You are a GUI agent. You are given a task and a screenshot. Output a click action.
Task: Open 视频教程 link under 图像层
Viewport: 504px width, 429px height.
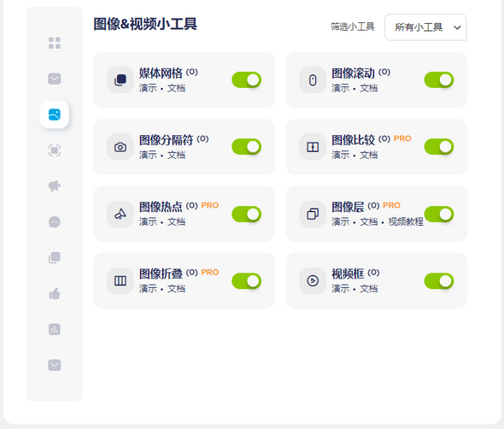pyautogui.click(x=406, y=221)
